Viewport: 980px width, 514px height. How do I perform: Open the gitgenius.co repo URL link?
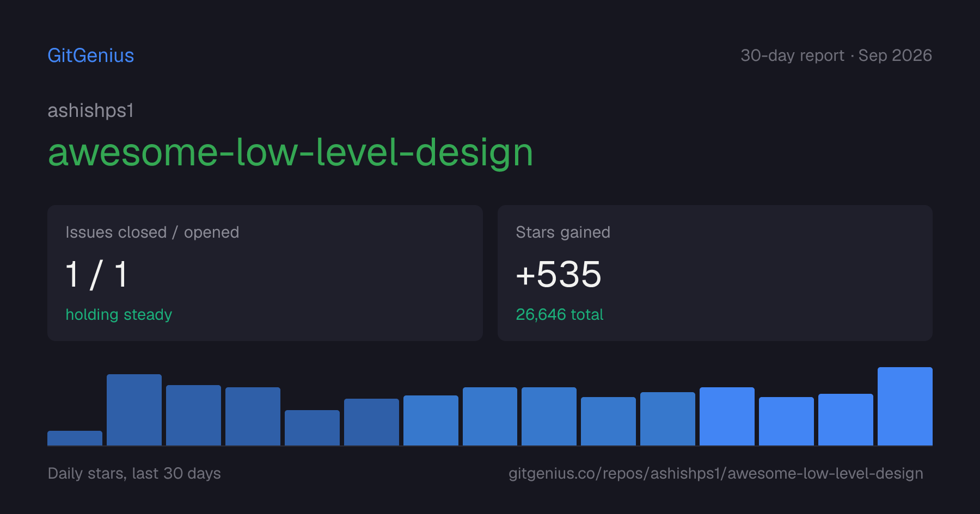click(716, 473)
